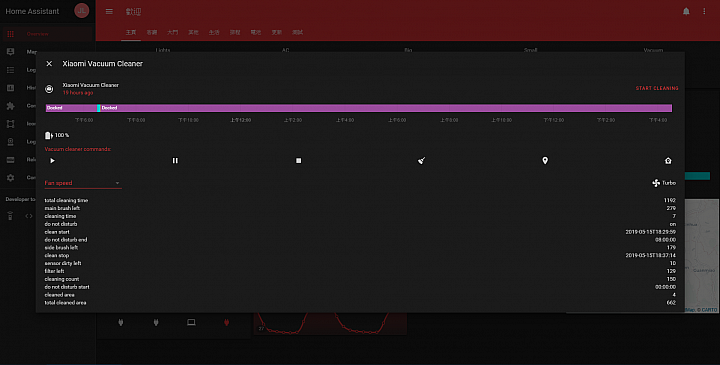Click the 'total cleaned area' value 662
This screenshot has height=365, width=720.
671,303
